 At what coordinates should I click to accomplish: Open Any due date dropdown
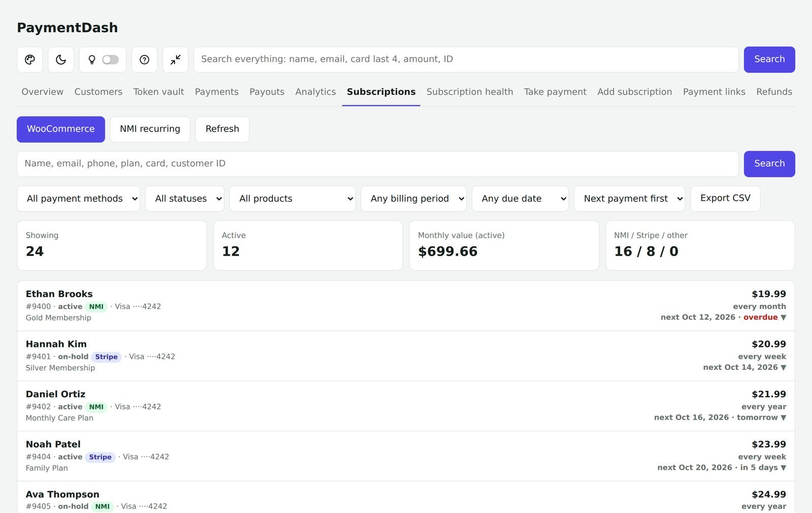pyautogui.click(x=520, y=199)
